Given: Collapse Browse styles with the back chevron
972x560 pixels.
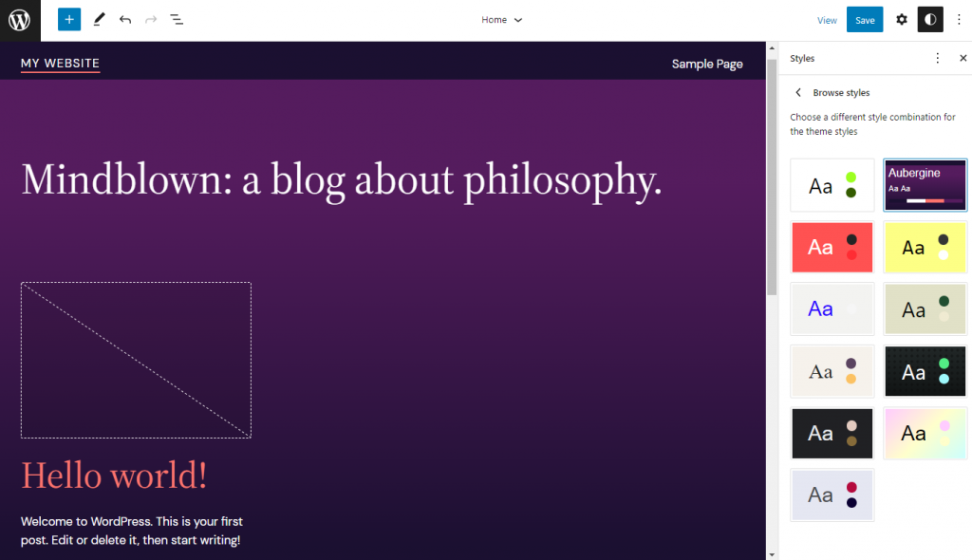Looking at the screenshot, I should click(x=798, y=92).
